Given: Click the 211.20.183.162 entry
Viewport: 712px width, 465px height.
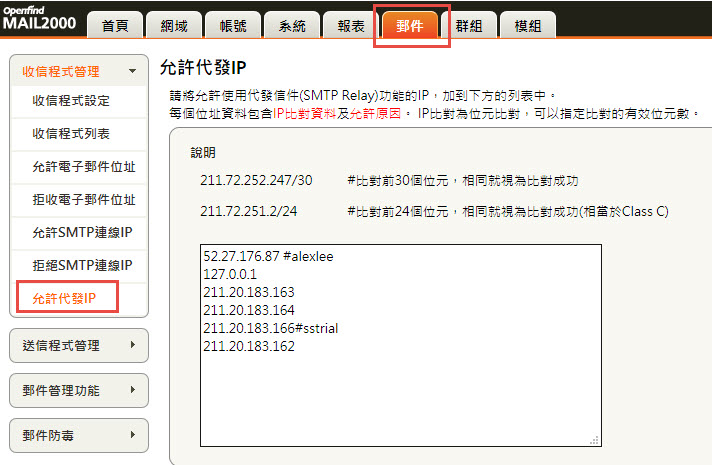Looking at the screenshot, I should [249, 346].
